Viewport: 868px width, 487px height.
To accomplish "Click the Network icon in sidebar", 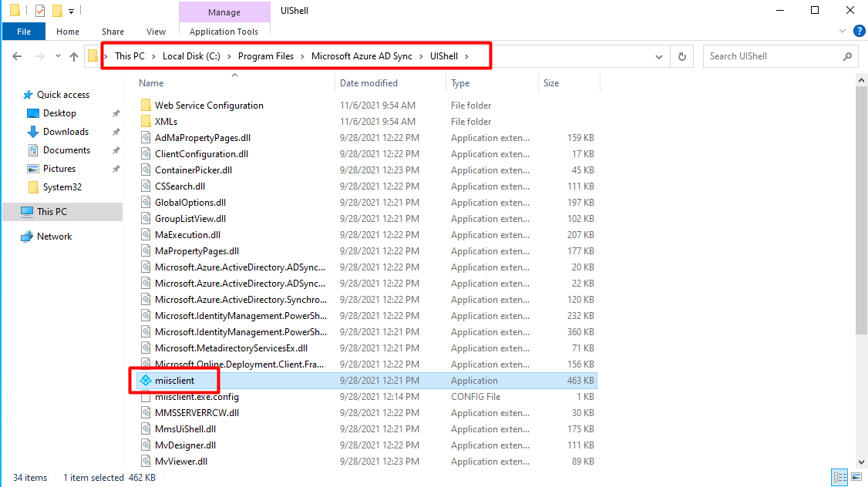I will (x=26, y=237).
